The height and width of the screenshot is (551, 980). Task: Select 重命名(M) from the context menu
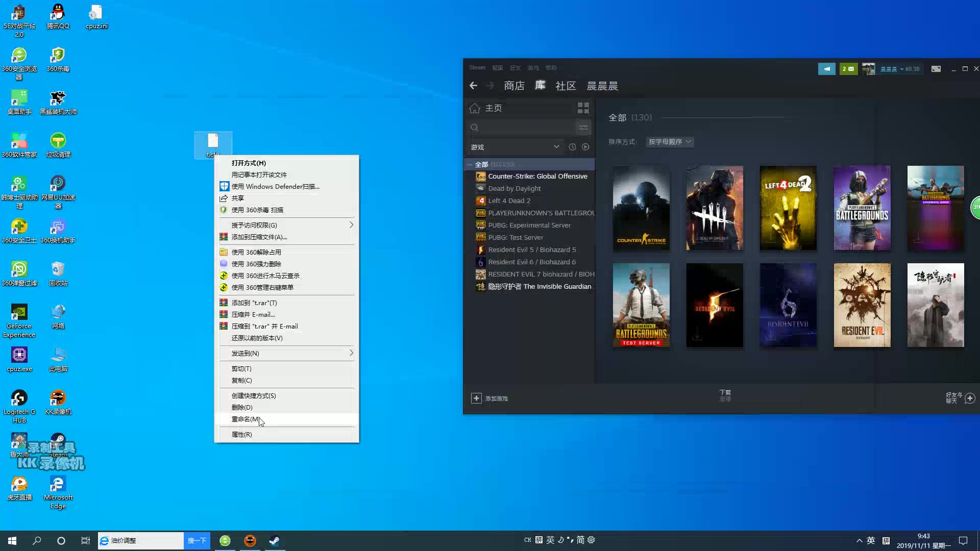click(246, 419)
